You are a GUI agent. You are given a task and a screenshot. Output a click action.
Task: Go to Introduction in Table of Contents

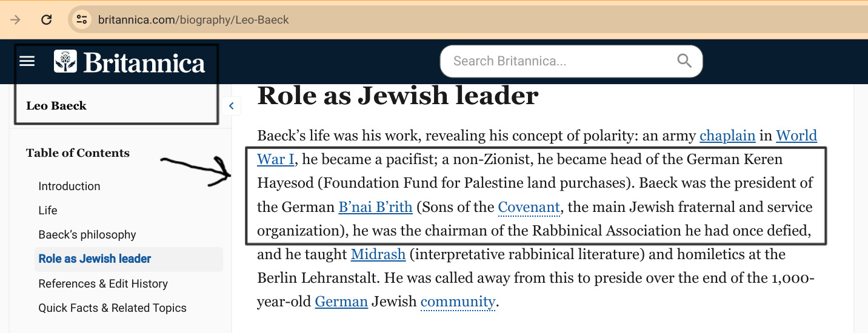click(x=69, y=186)
